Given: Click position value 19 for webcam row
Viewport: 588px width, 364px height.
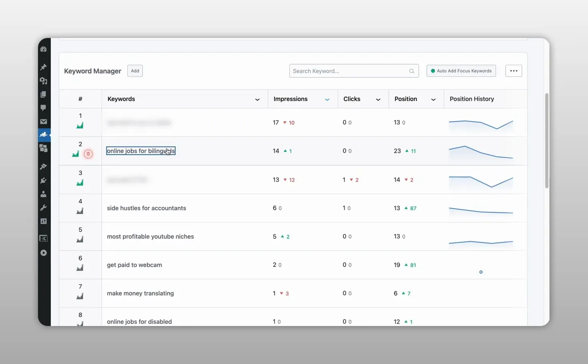Looking at the screenshot, I should (397, 265).
